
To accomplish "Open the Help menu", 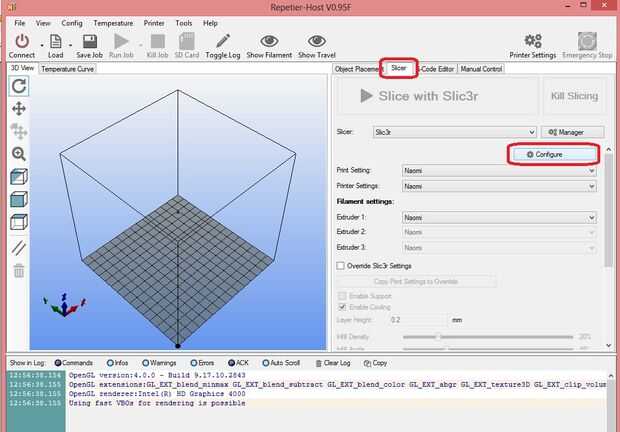I will [x=210, y=23].
